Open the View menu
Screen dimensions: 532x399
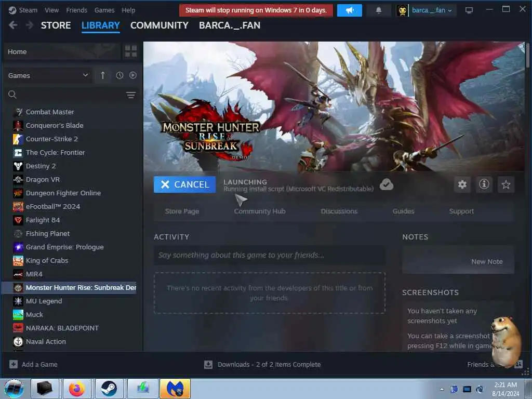click(x=51, y=10)
